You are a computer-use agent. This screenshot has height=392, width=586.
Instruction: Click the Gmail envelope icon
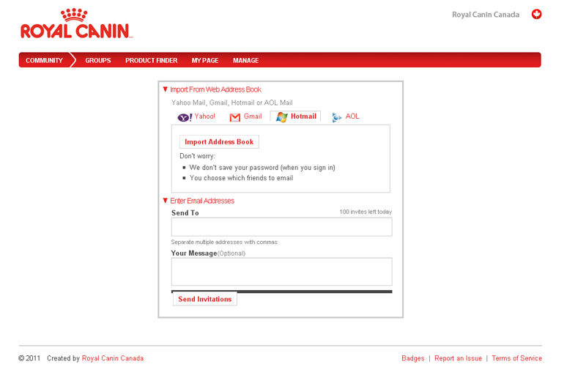coord(235,117)
